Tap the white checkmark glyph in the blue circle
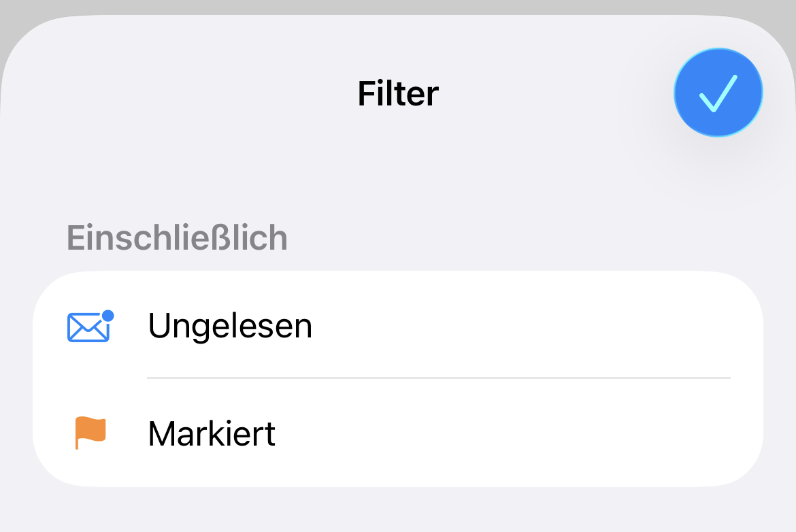Image resolution: width=796 pixels, height=532 pixels. pyautogui.click(x=717, y=94)
